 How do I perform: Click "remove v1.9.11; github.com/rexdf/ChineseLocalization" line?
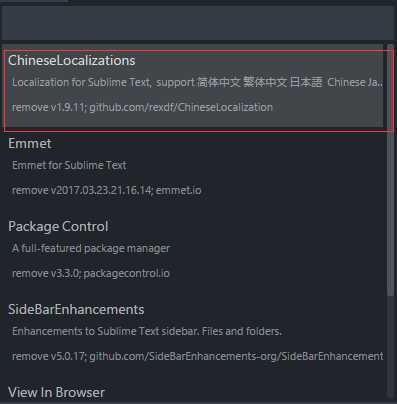[142, 107]
